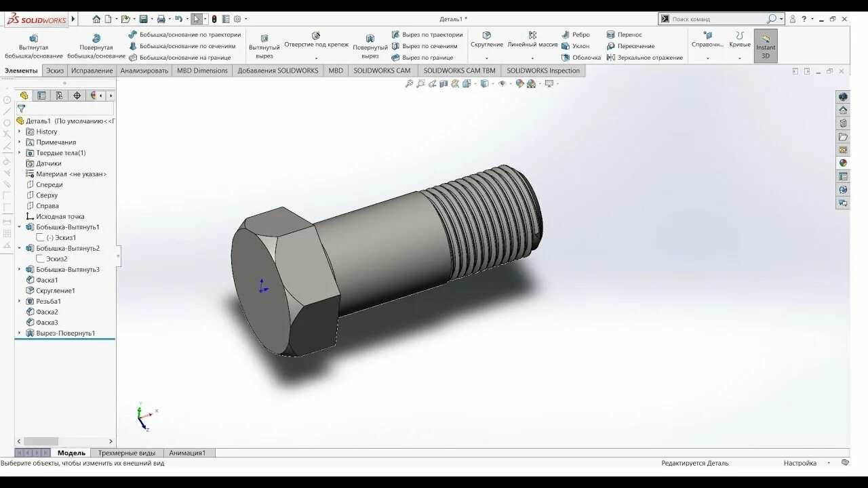This screenshot has width=868, height=488.
Task: Click the Ребро rib tool
Action: coord(576,35)
